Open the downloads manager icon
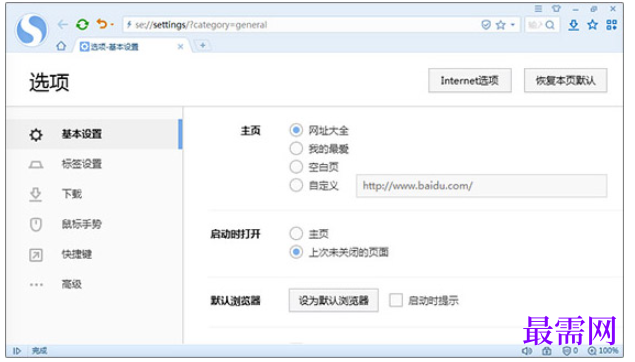 click(x=573, y=25)
